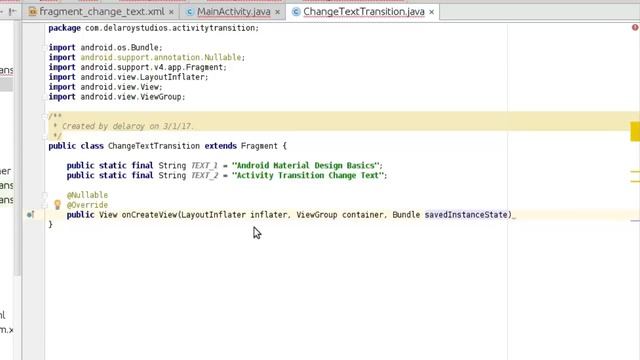Click the savedInstanceState parameter
Screen dimensions: 640x360
[466, 215]
